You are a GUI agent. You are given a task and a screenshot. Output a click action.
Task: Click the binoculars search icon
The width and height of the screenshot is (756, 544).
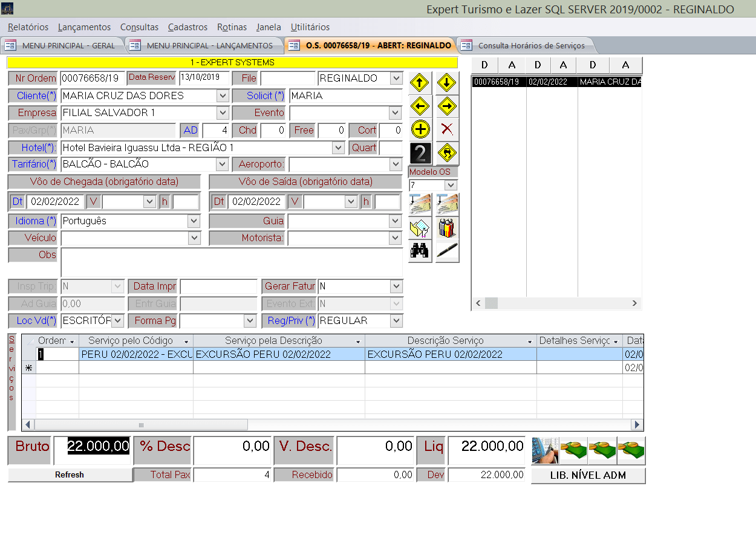point(420,250)
